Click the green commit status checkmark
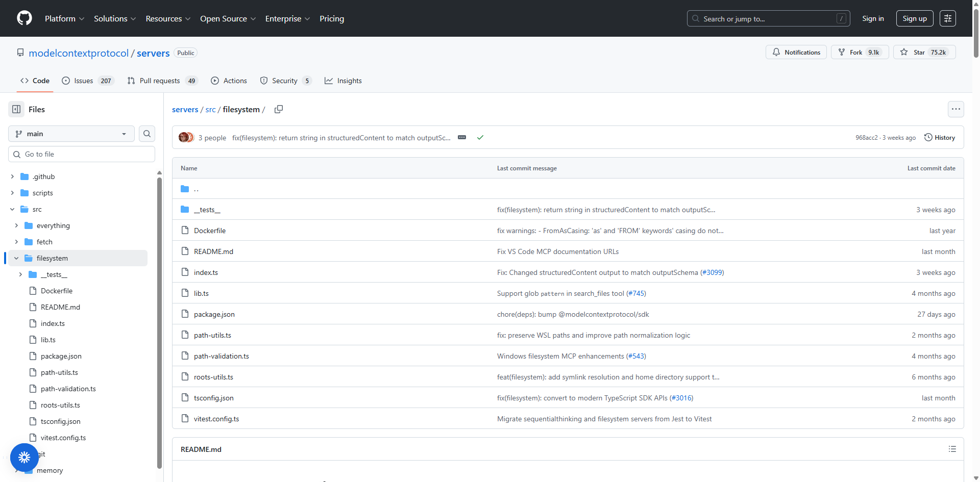Image resolution: width=980 pixels, height=482 pixels. (x=480, y=137)
